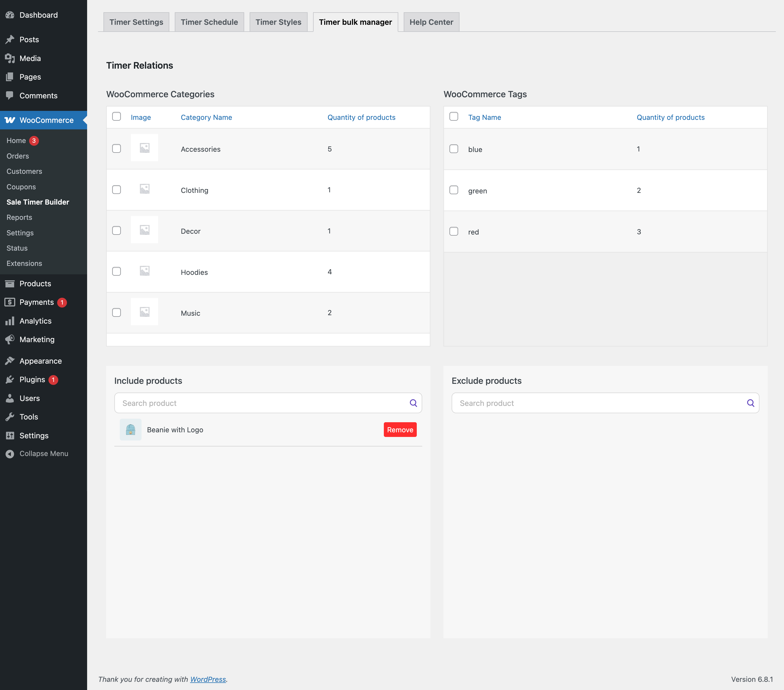Switch to the Timer Schedule tab
The width and height of the screenshot is (784, 690).
click(209, 22)
